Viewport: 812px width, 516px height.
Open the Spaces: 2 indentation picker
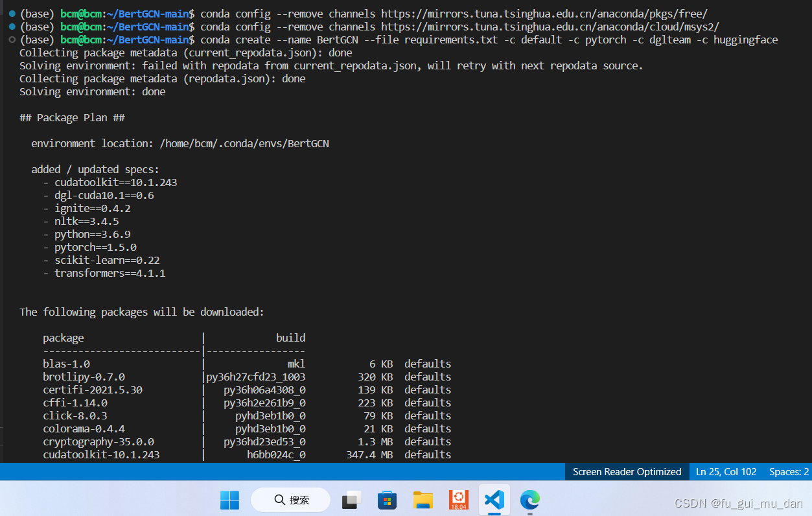click(788, 471)
